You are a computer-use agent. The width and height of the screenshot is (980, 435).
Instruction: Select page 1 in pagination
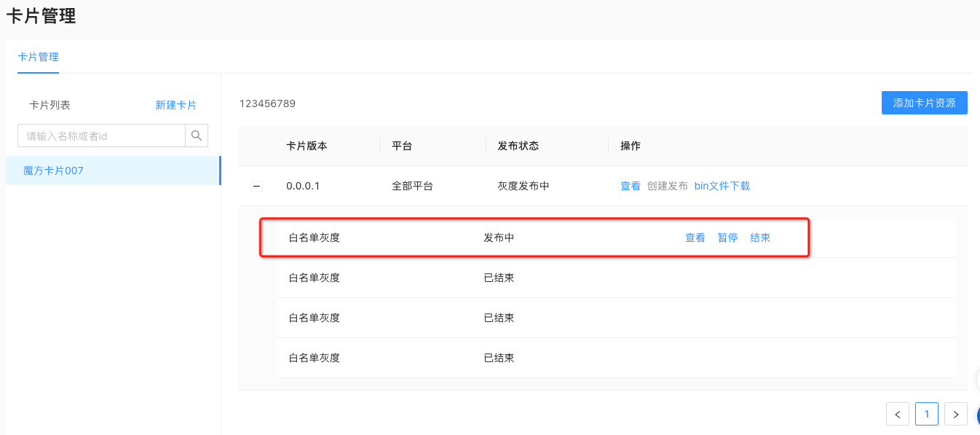pos(927,414)
